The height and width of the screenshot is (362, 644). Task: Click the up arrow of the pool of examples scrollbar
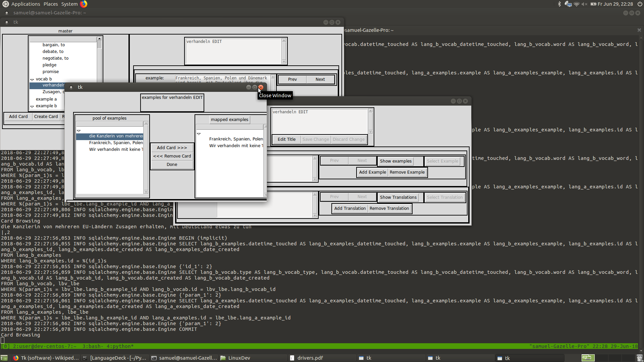click(146, 123)
